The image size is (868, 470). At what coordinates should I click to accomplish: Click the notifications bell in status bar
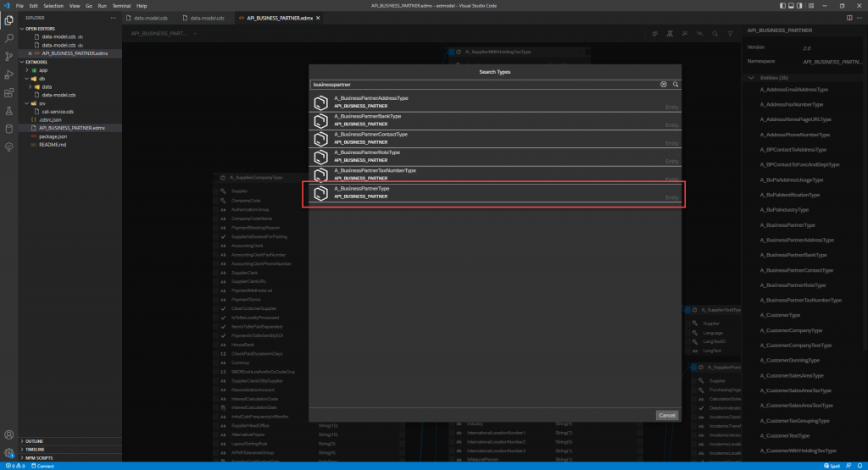coord(860,466)
